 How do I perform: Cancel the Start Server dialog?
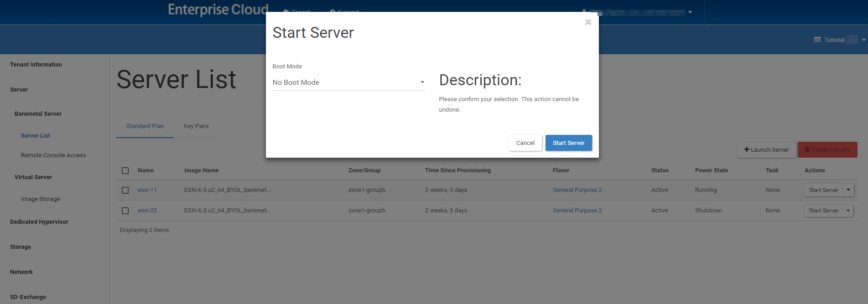click(x=525, y=143)
